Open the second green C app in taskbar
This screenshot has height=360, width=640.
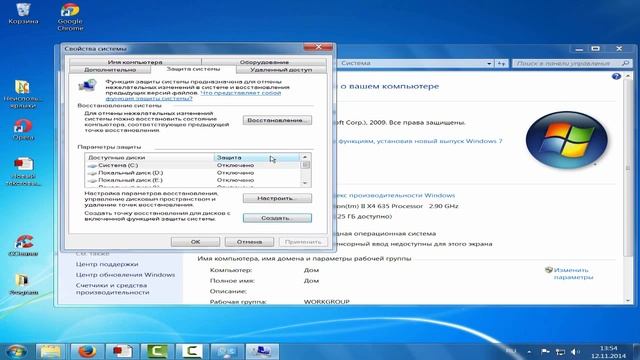click(x=192, y=351)
